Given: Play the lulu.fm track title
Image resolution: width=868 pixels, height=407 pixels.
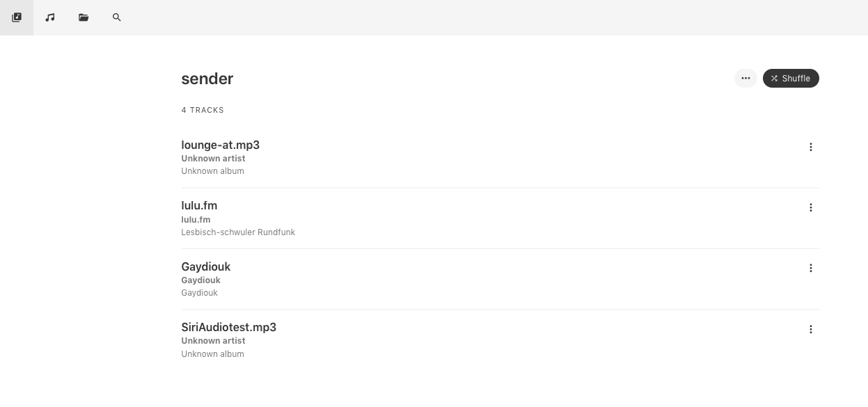Looking at the screenshot, I should 199,205.
